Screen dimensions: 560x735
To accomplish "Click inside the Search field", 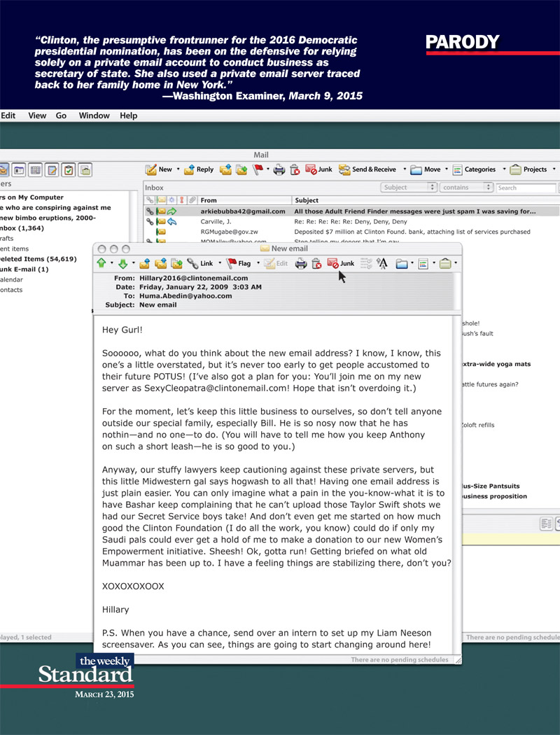I will (525, 188).
